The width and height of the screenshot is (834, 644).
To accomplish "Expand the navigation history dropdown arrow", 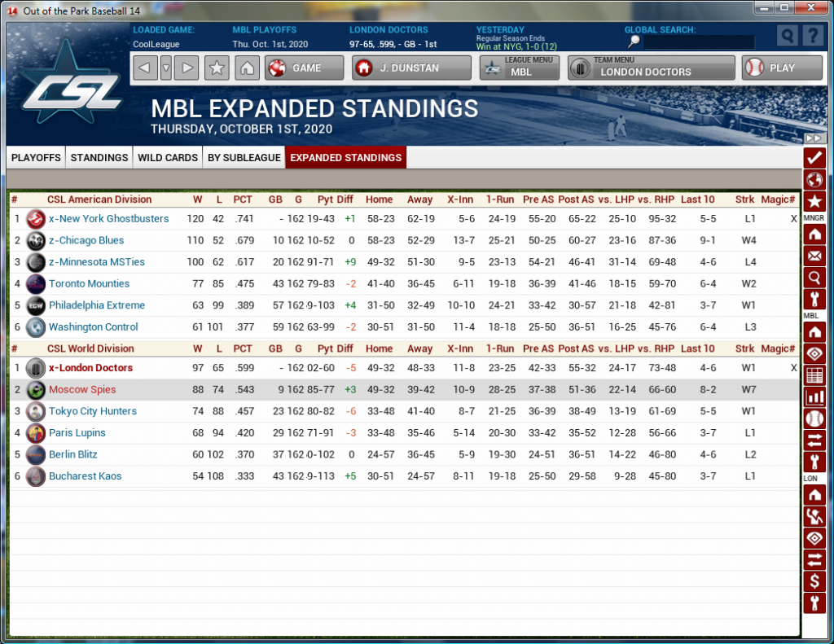I will click(x=166, y=68).
